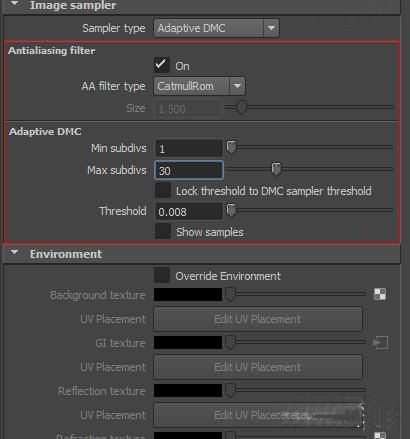
Task: Click the Max subdivs slider handle
Action: point(276,169)
